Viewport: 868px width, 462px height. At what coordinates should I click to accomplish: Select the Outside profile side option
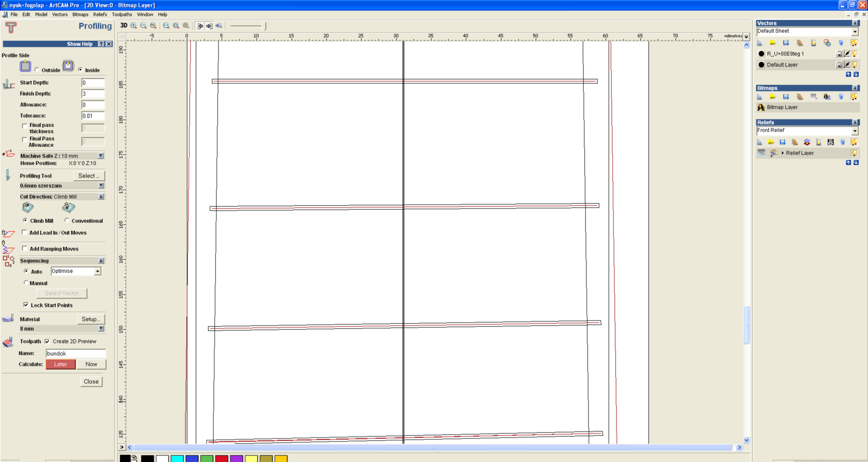click(x=37, y=70)
